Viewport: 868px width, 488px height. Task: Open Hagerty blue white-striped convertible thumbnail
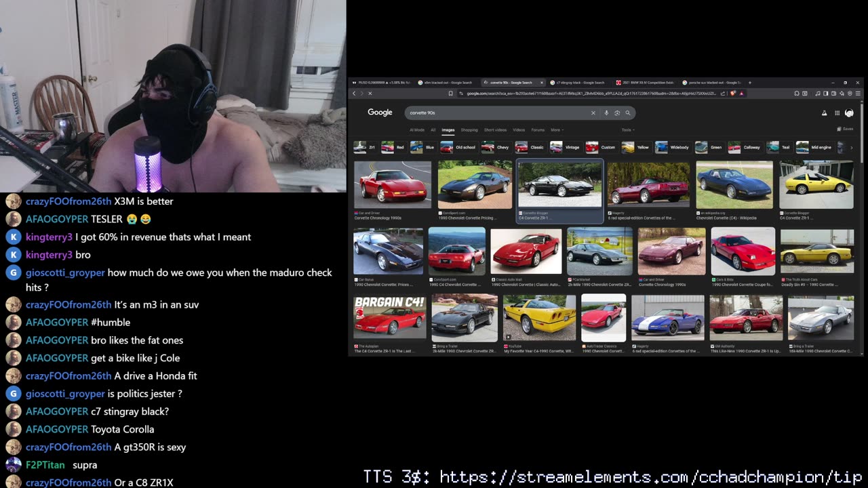(668, 318)
